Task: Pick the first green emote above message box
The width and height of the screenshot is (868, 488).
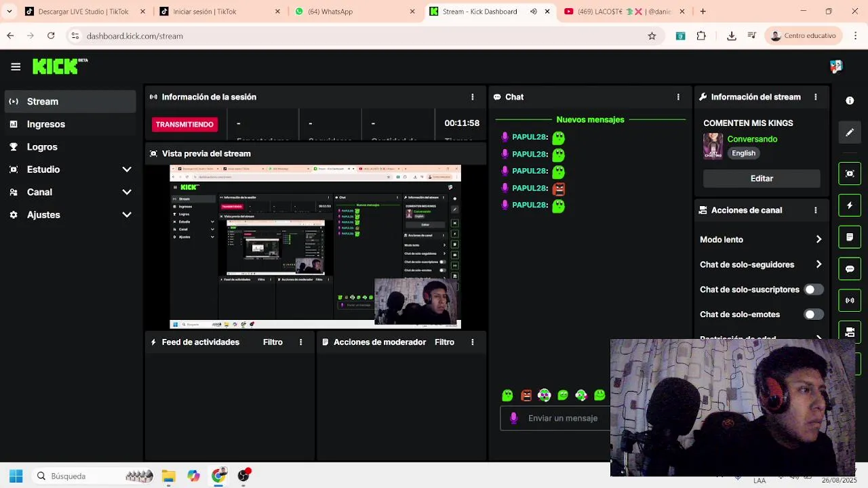Action: click(x=507, y=395)
